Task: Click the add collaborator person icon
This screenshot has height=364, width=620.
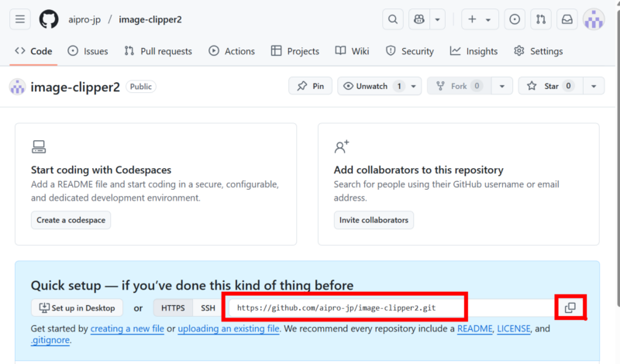Action: point(342,146)
